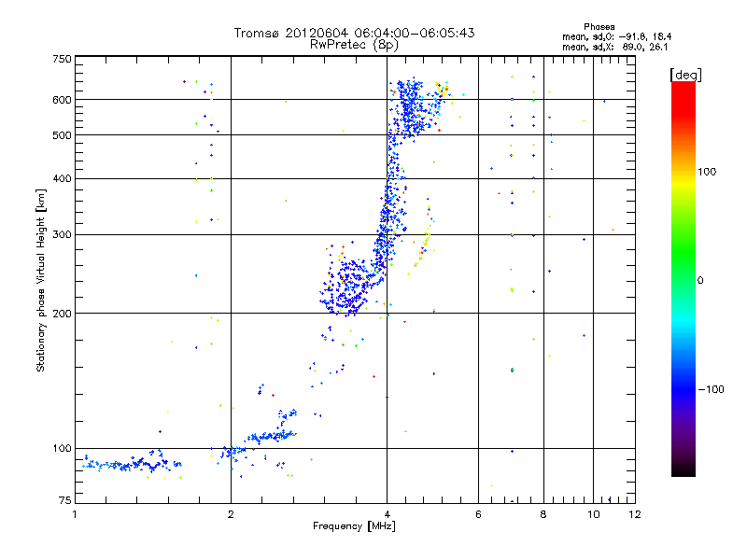Click the x-axis '6' tick label
Screen dimensions: 747x560
coord(478,514)
